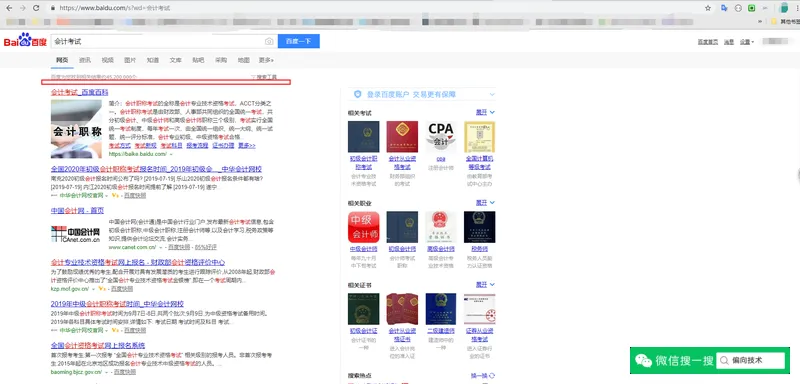Click the 换一换 link in 搜索热点
This screenshot has width=800, height=384.
[479, 375]
